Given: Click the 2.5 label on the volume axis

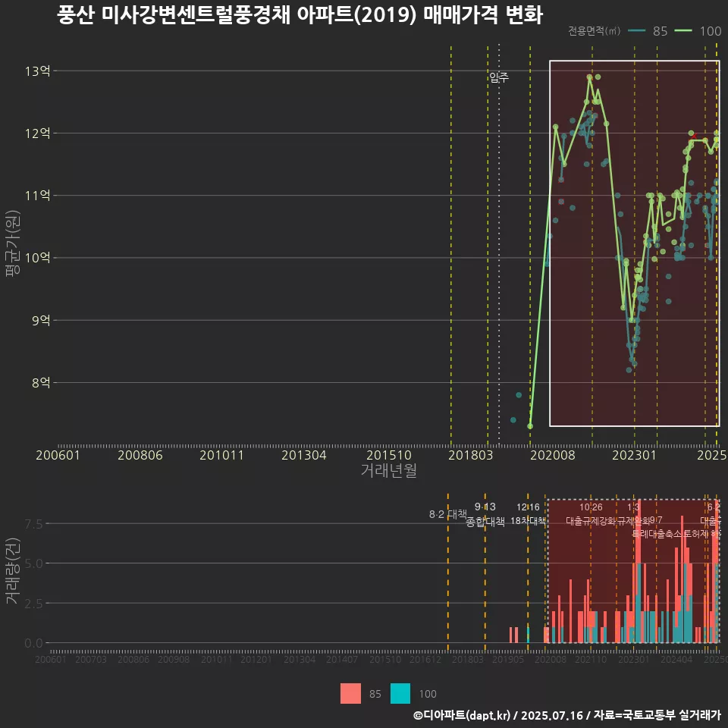Looking at the screenshot, I should [x=34, y=604].
